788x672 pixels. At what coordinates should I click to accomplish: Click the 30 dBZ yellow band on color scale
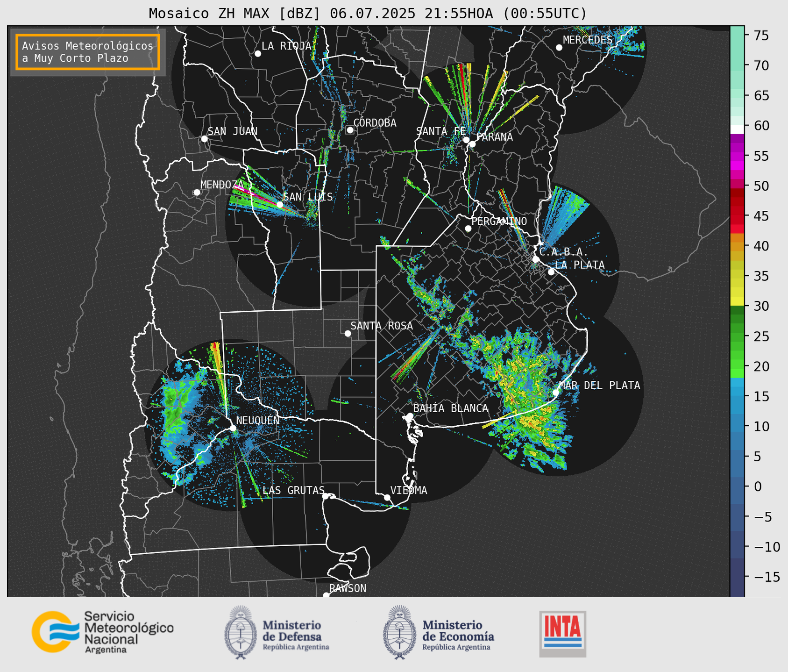[737, 301]
